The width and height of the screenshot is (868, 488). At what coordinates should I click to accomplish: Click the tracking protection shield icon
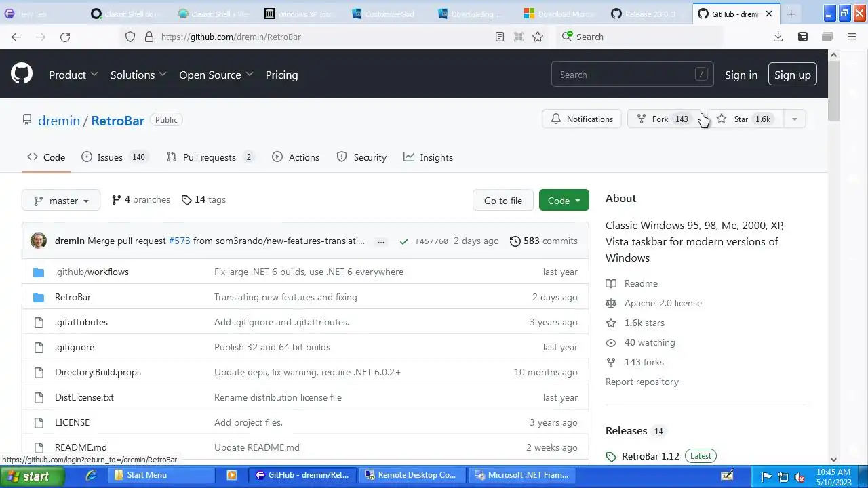tap(130, 37)
